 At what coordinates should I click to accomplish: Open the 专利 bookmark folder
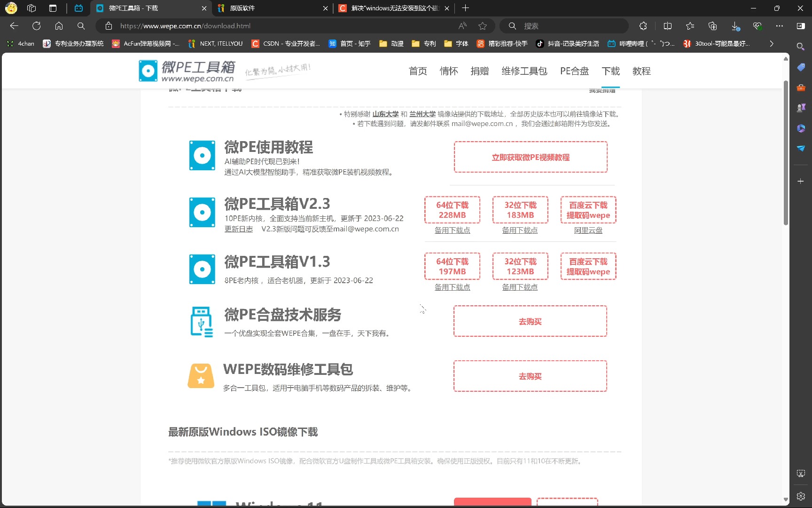[424, 44]
